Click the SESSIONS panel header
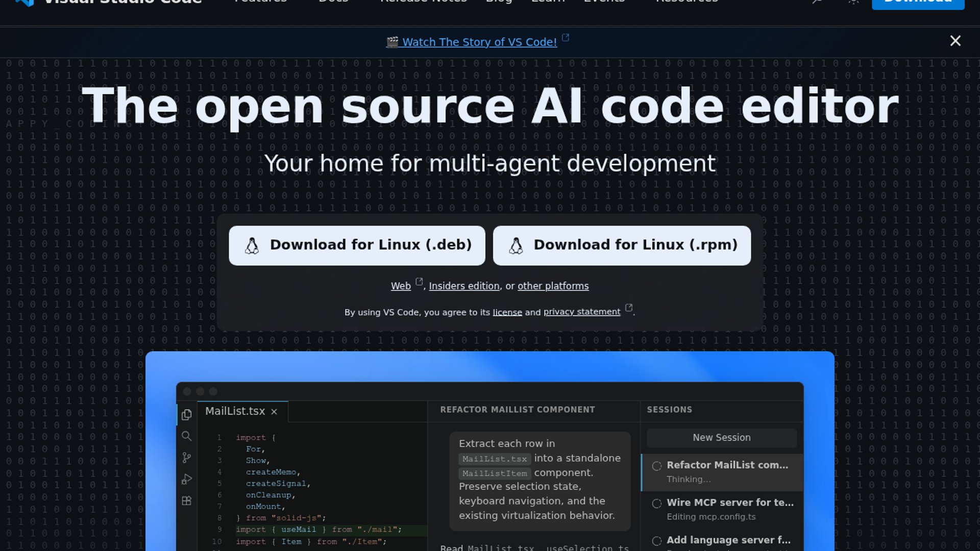The width and height of the screenshot is (980, 551). tap(669, 410)
